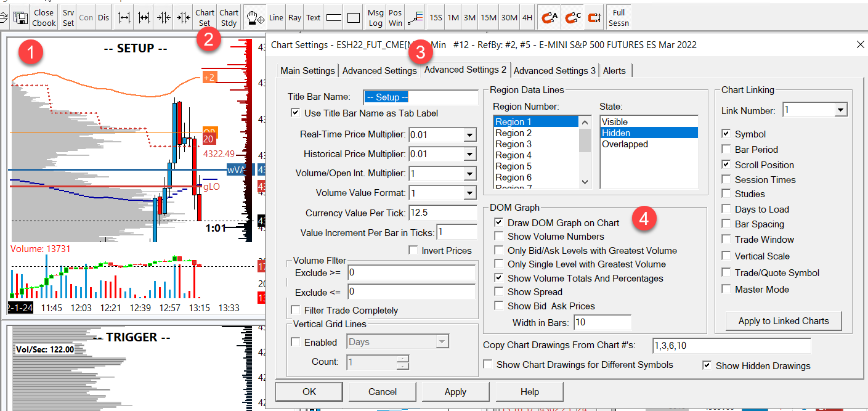Click the first bar spacing expand icon

point(124,18)
